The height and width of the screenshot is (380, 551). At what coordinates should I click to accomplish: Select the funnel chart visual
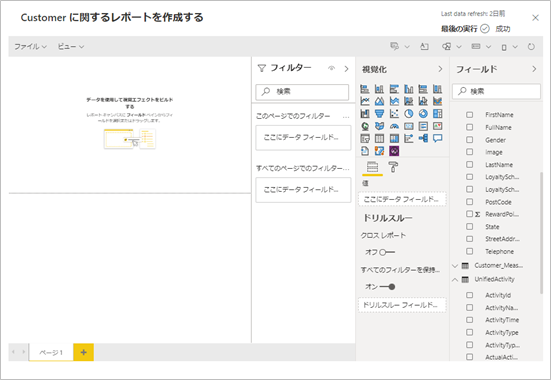coord(379,114)
